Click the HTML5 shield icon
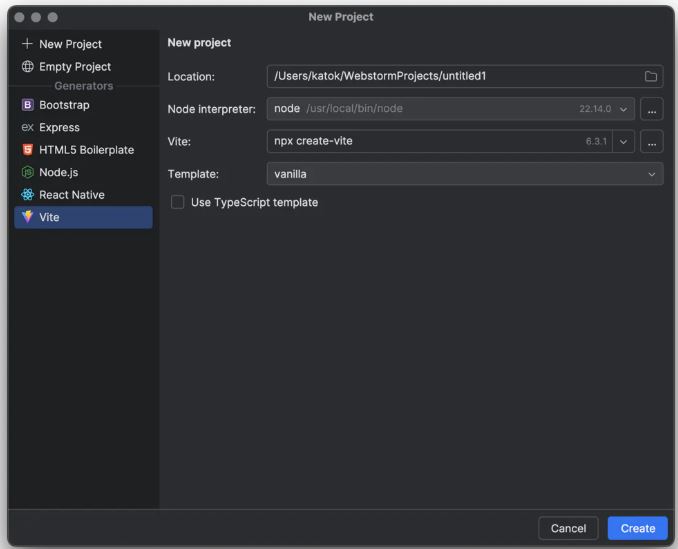 tap(27, 150)
